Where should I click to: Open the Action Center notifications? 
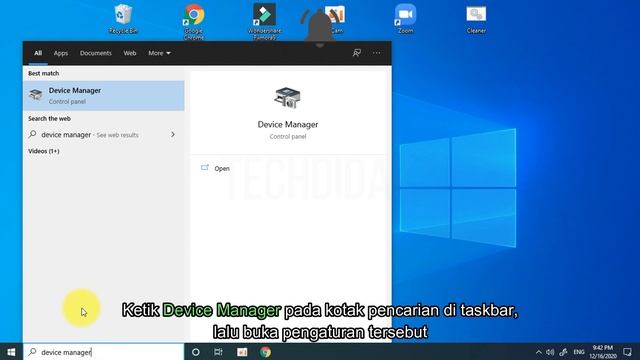tap(627, 352)
